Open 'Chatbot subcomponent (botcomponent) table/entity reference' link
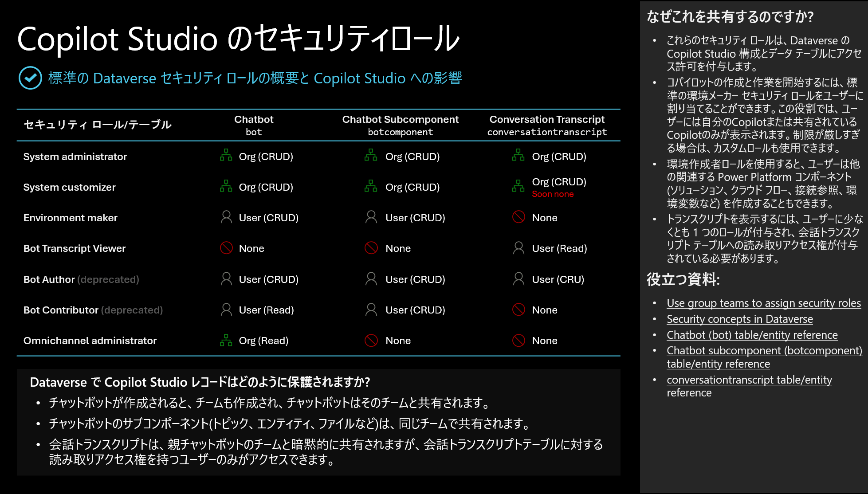Image resolution: width=868 pixels, height=494 pixels. tap(764, 357)
